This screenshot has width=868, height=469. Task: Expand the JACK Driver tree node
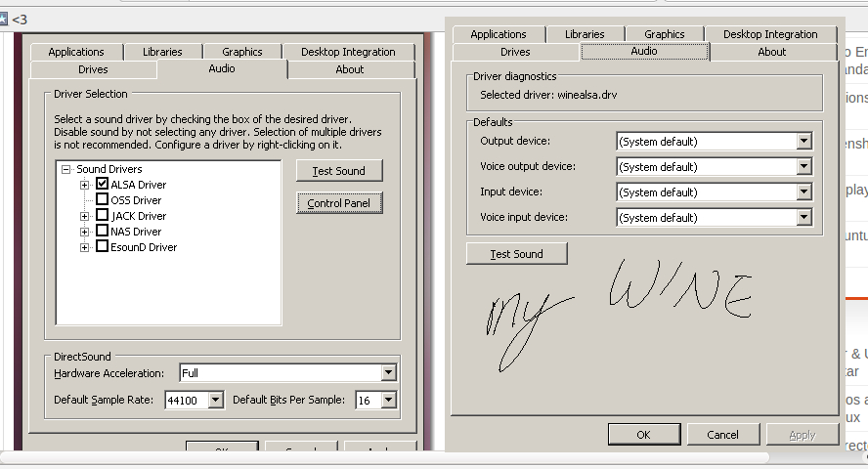(84, 216)
